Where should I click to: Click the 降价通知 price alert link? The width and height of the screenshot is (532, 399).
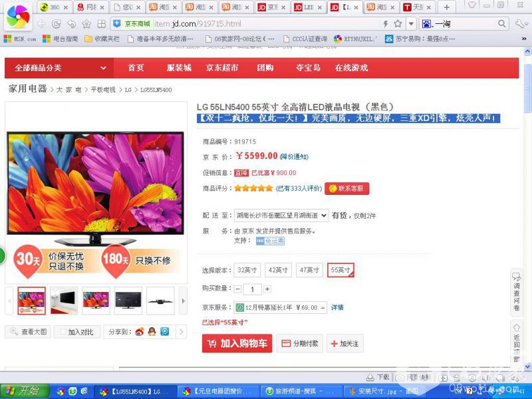(x=294, y=157)
